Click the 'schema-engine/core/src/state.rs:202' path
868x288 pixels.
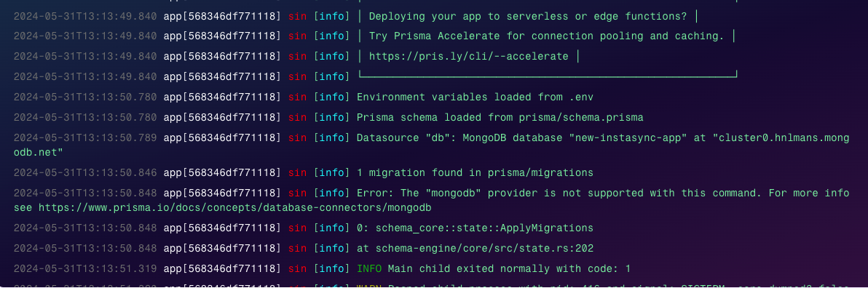(484, 249)
